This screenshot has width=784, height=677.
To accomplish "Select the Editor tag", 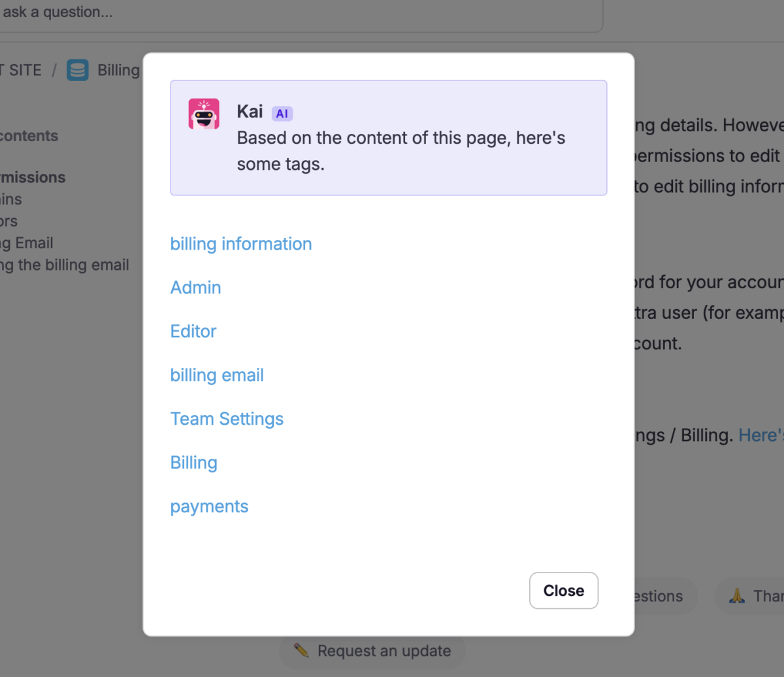I will (x=193, y=331).
